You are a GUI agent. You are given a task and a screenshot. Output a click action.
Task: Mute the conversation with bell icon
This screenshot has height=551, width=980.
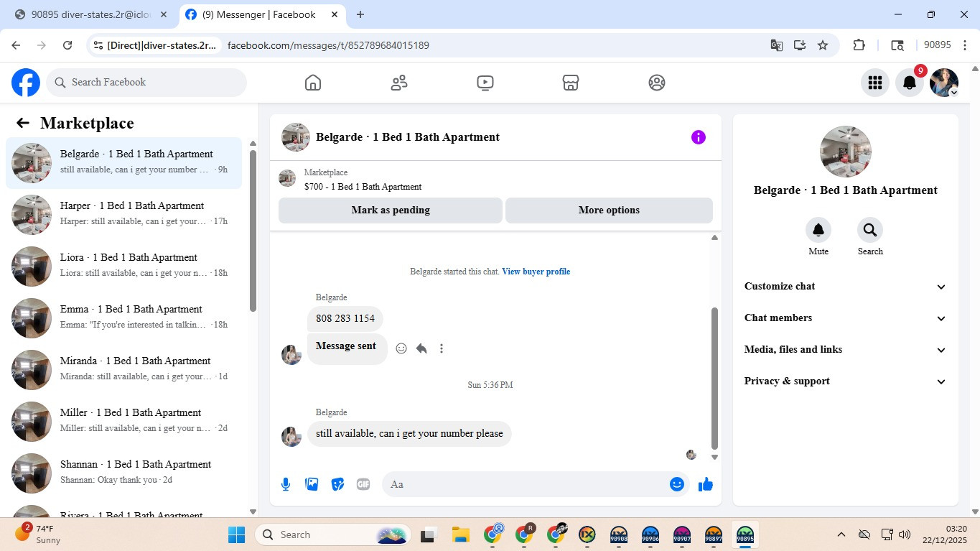coord(818,230)
